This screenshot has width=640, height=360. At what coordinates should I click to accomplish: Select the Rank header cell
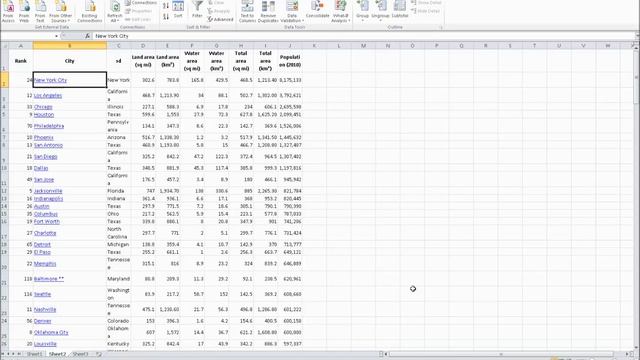coord(21,61)
